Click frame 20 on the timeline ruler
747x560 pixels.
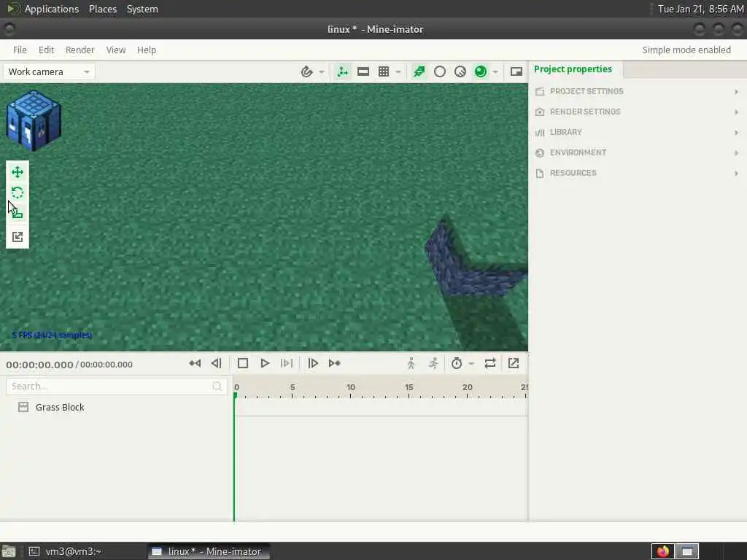point(468,388)
